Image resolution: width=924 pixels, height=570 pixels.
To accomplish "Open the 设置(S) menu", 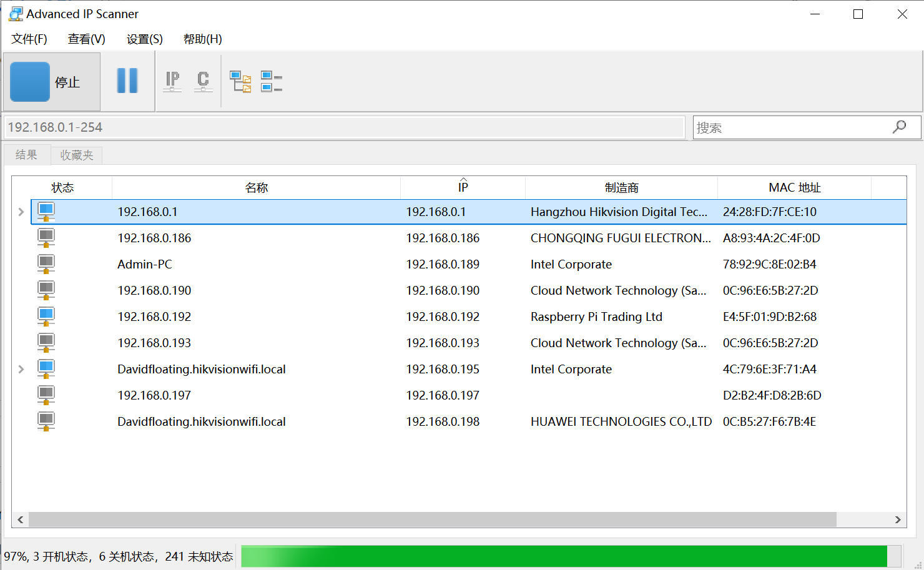I will point(144,39).
